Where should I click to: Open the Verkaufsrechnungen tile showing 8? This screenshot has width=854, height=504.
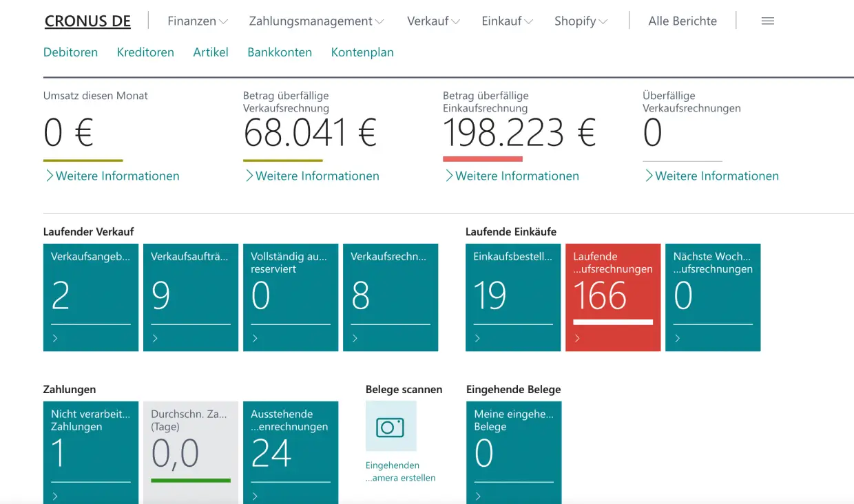pos(390,296)
